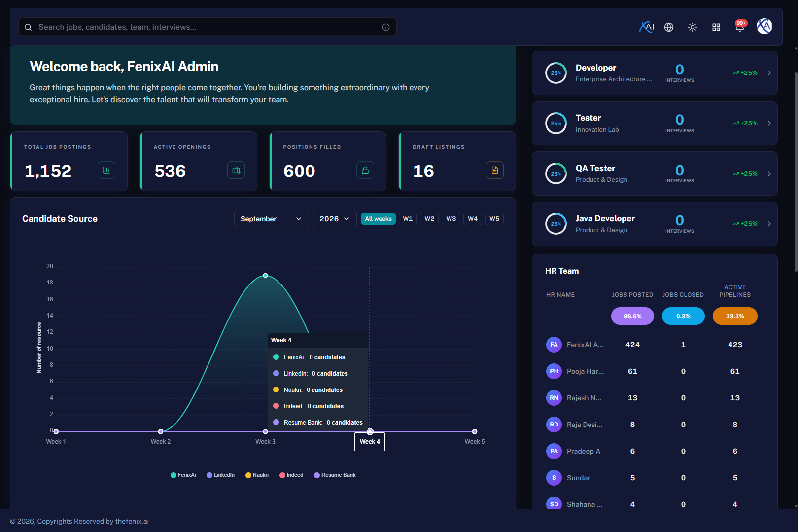
Task: Click the RN avatar for Rajesh
Action: [554, 398]
